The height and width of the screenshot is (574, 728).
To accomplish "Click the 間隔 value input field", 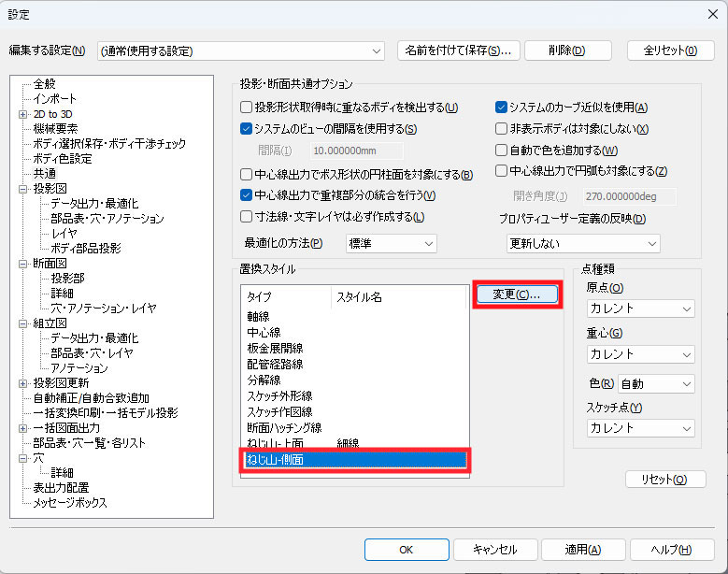I will tap(355, 151).
